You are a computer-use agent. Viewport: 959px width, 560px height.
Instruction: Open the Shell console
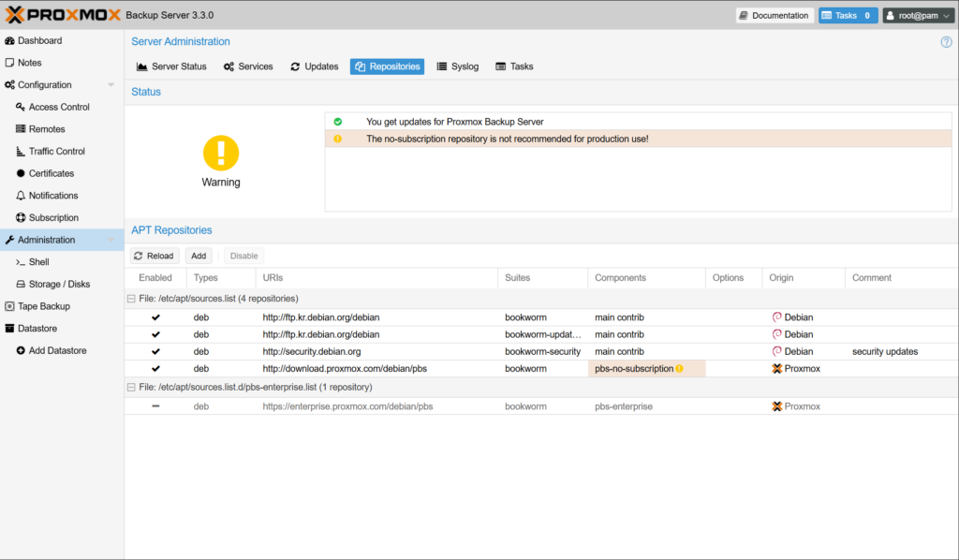[38, 262]
